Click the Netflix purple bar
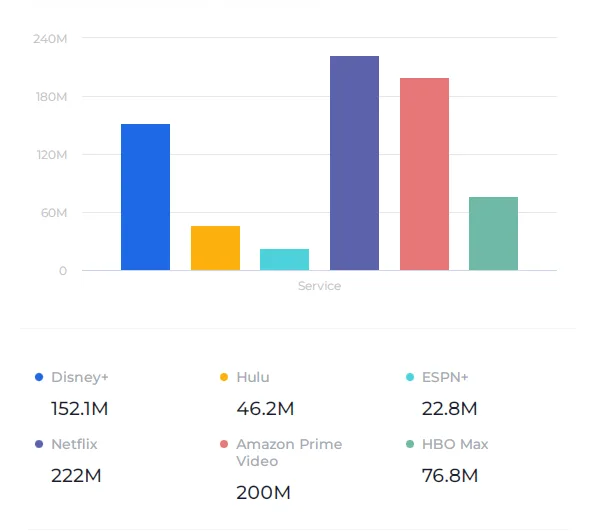This screenshot has height=531, width=591. (x=354, y=163)
